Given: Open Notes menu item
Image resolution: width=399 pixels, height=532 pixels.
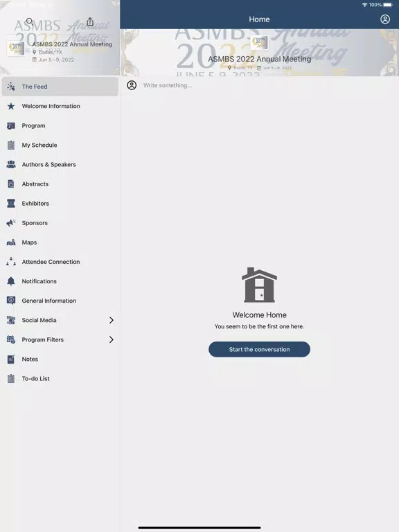Looking at the screenshot, I should [60, 359].
